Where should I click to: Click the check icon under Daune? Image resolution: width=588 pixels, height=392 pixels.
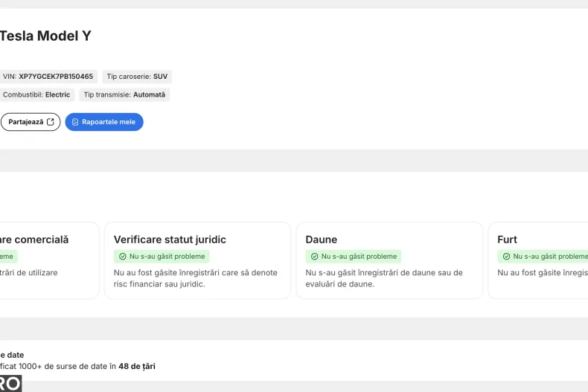click(x=315, y=257)
